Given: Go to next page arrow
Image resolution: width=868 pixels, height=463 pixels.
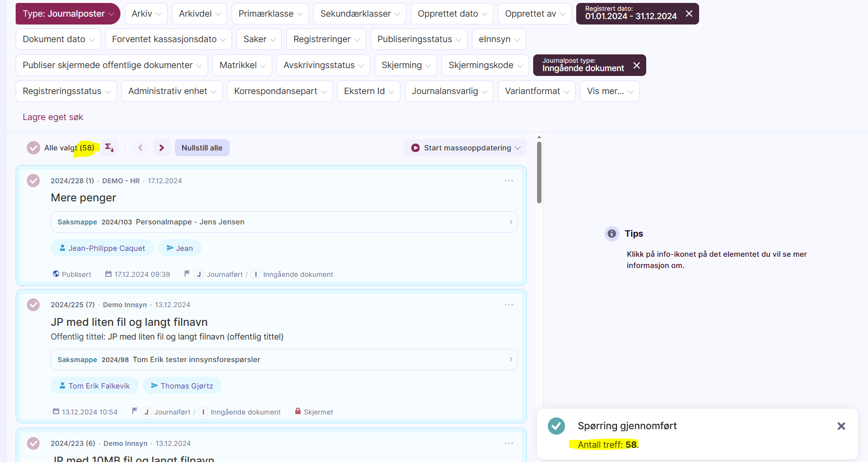Looking at the screenshot, I should [162, 147].
